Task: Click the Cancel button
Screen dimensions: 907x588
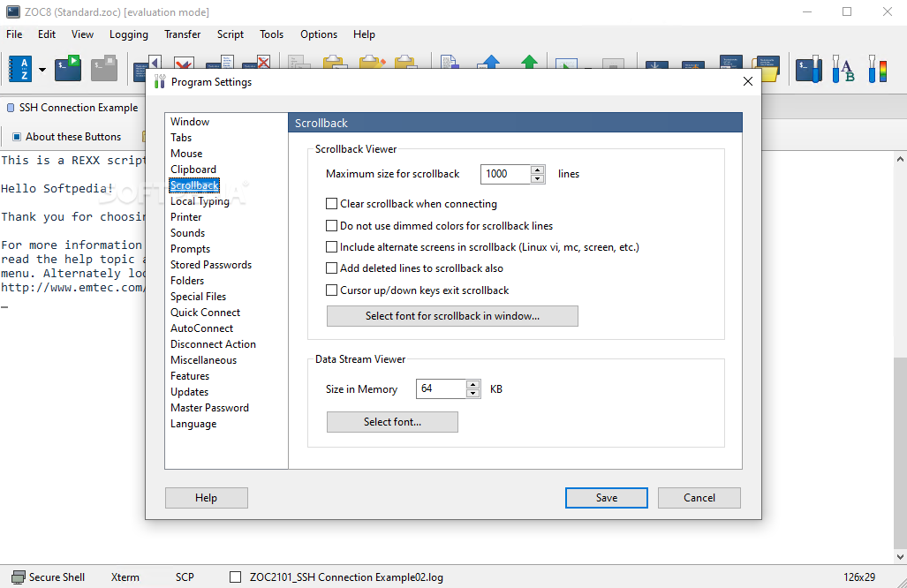Action: pos(699,498)
